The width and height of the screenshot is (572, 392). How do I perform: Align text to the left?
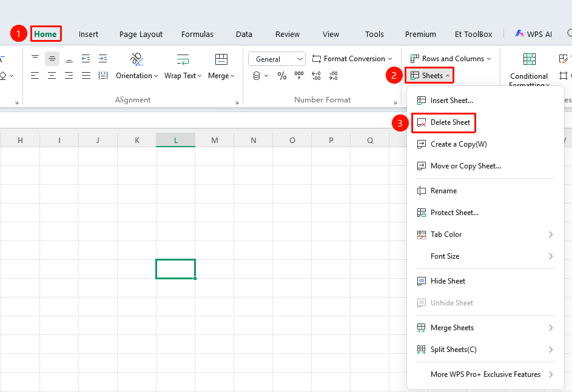click(x=35, y=75)
